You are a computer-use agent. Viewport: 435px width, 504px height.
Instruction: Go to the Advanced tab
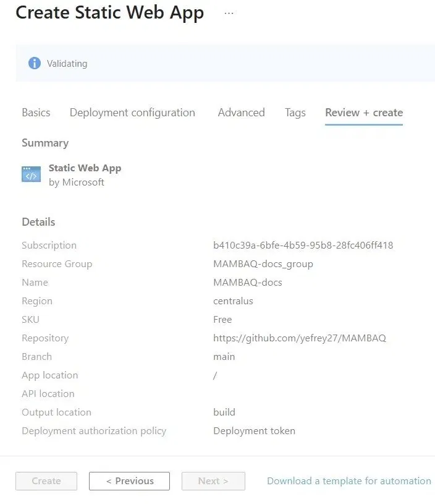[241, 113]
